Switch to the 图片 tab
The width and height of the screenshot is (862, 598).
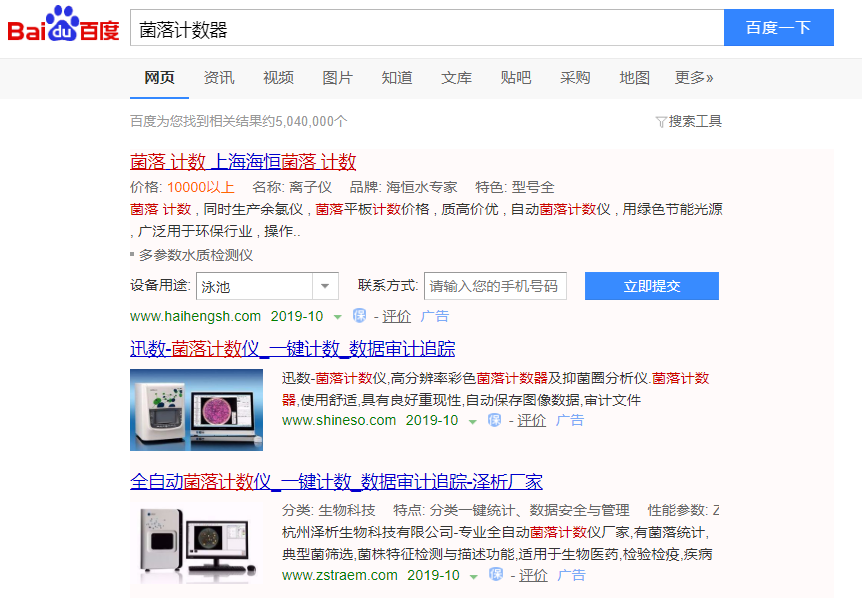(x=338, y=78)
